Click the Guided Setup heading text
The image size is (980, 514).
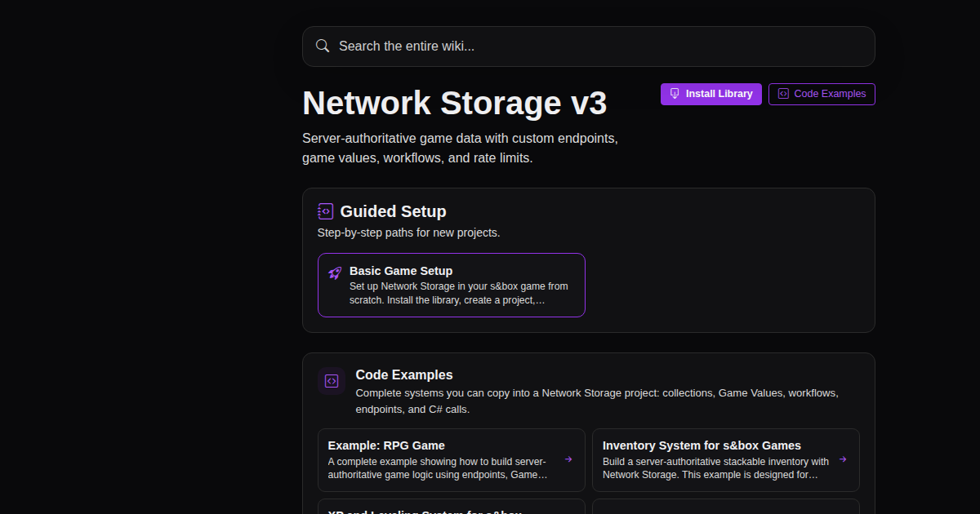pyautogui.click(x=393, y=211)
